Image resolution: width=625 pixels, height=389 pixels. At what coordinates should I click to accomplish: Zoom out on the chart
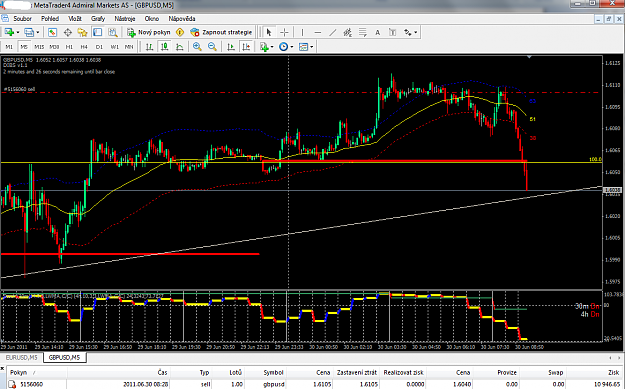tap(212, 47)
